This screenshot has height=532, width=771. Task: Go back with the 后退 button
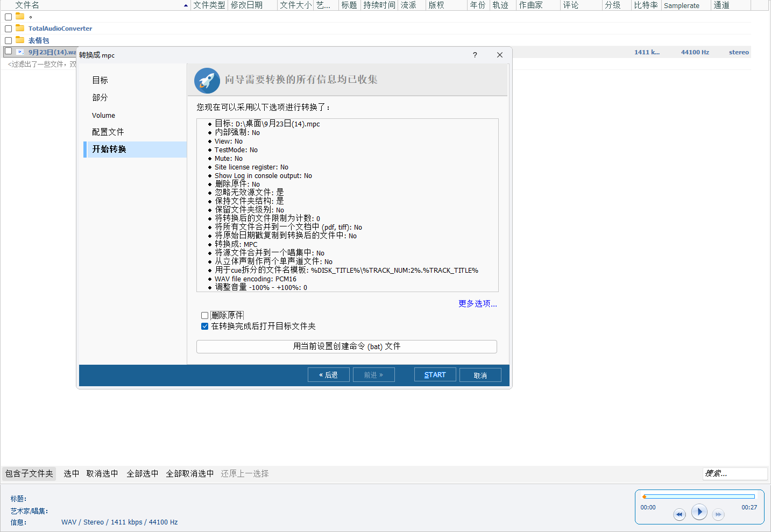click(329, 374)
